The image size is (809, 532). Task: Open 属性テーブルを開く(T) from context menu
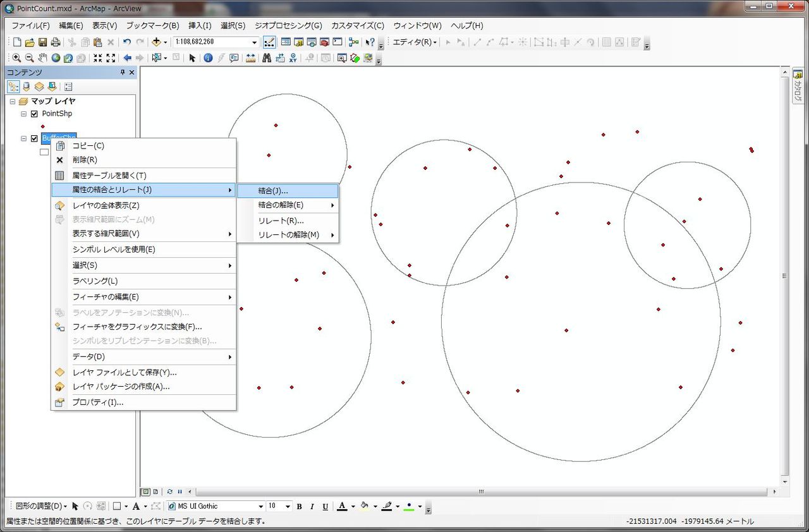point(143,176)
